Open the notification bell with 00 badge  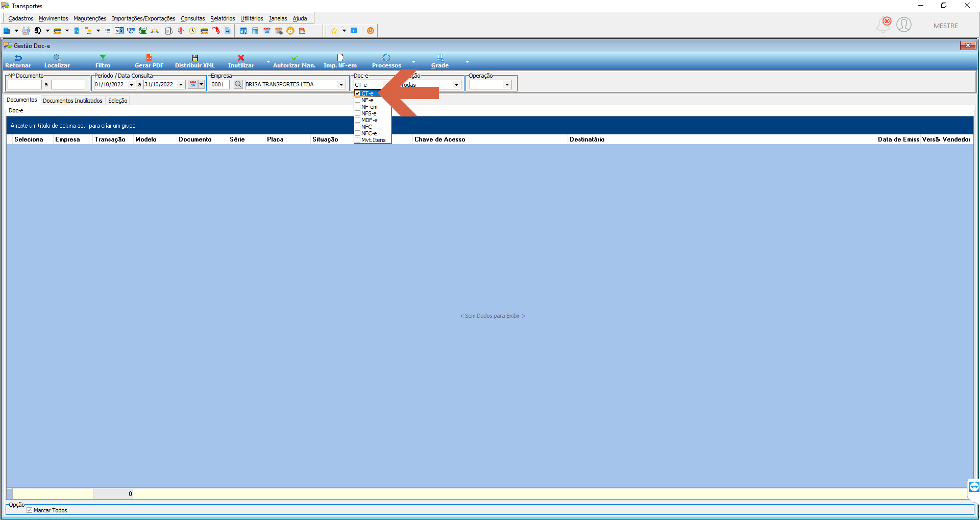coord(884,25)
